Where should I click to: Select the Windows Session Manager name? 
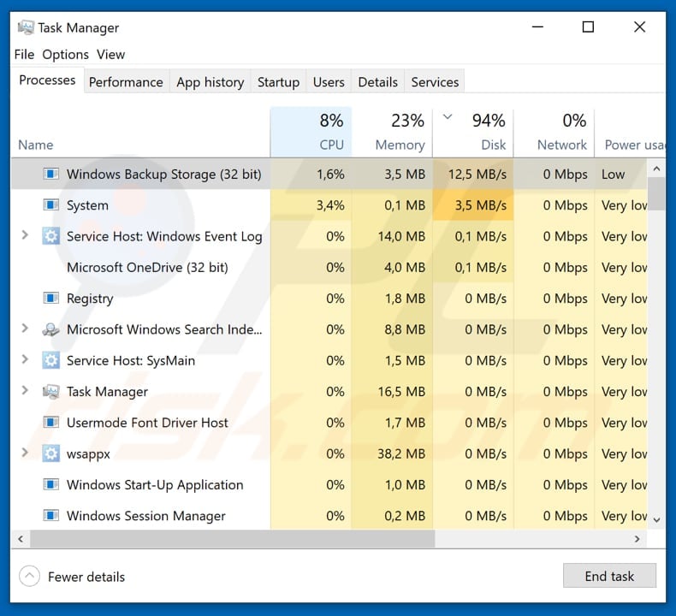click(145, 516)
